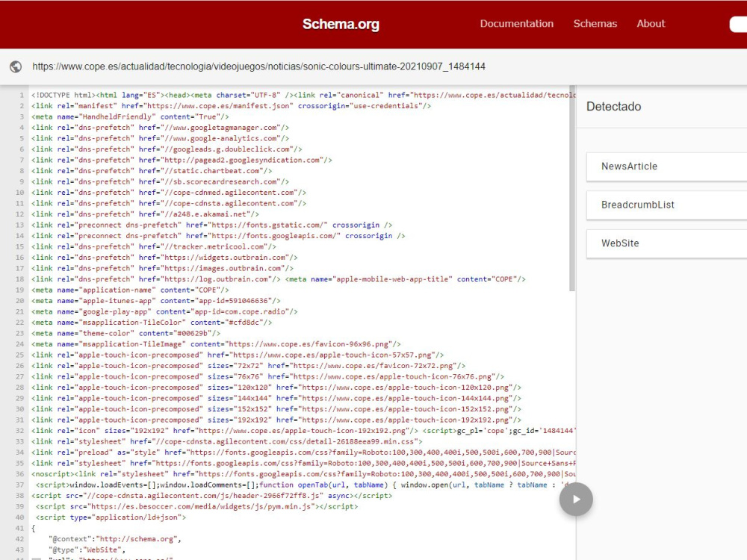Click the application/ld+json script line

pos(111,517)
